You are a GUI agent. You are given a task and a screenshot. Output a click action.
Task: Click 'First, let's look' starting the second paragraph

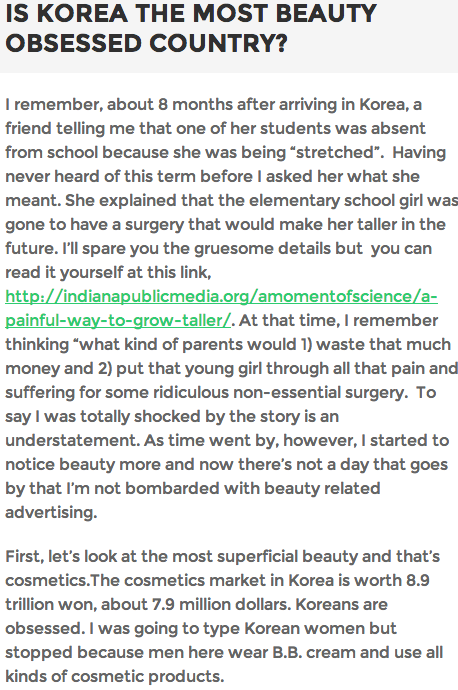[x=61, y=557]
